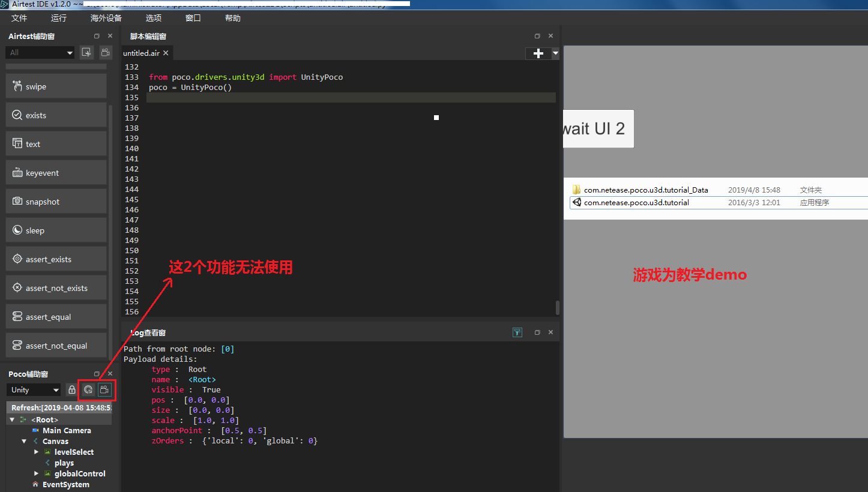Collapse the Canvas tree node
Image resolution: width=868 pixels, height=492 pixels.
click(x=24, y=441)
